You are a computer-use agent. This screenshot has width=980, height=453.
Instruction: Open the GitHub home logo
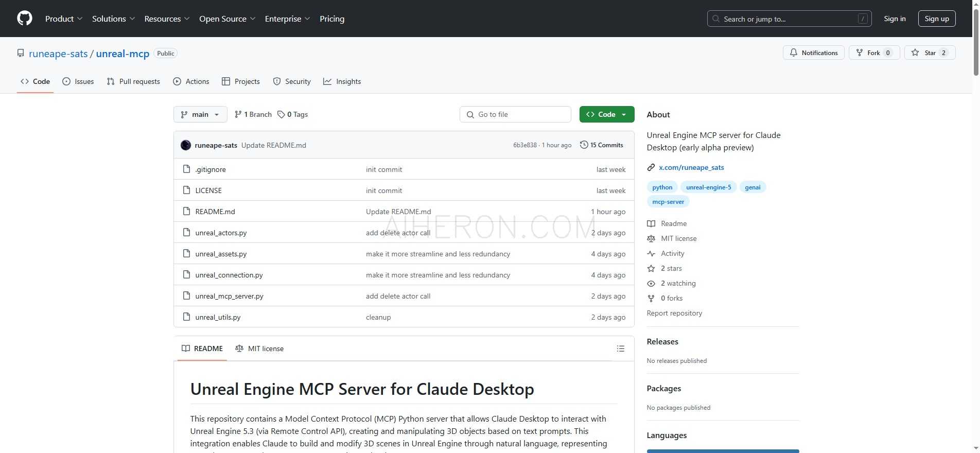[25, 19]
